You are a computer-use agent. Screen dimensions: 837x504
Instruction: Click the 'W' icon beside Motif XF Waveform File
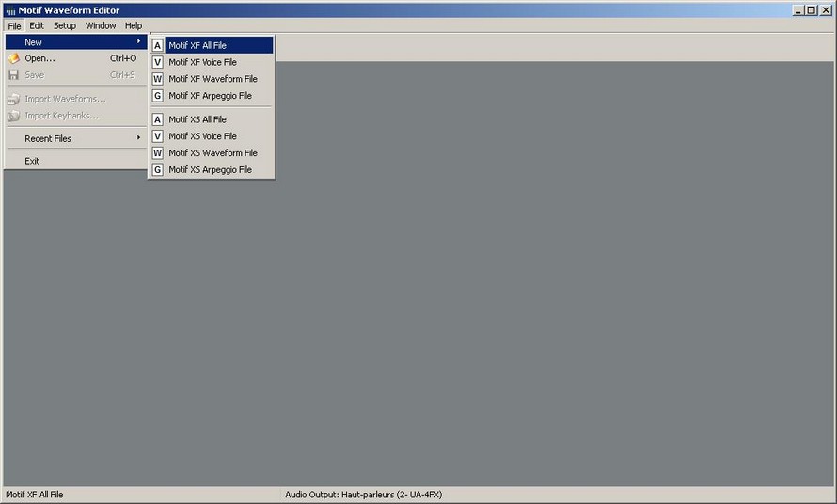point(158,79)
